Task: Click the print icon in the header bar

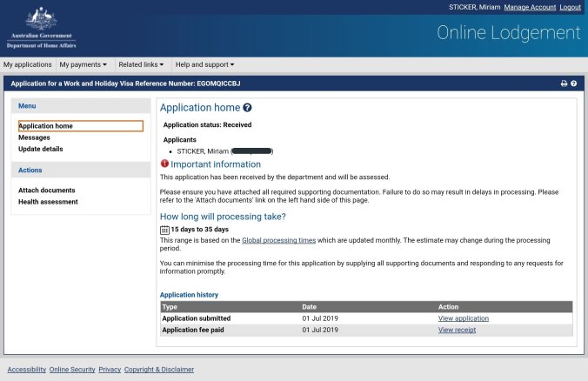Action: [x=564, y=84]
